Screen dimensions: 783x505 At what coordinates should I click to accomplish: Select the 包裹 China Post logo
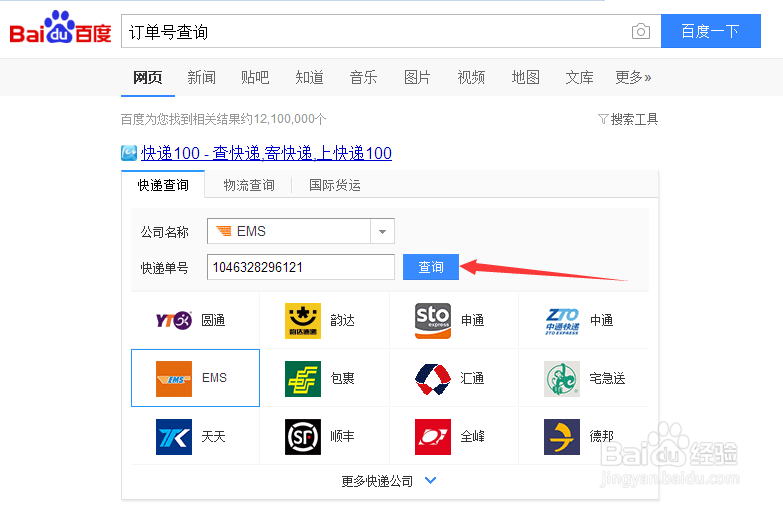click(303, 379)
